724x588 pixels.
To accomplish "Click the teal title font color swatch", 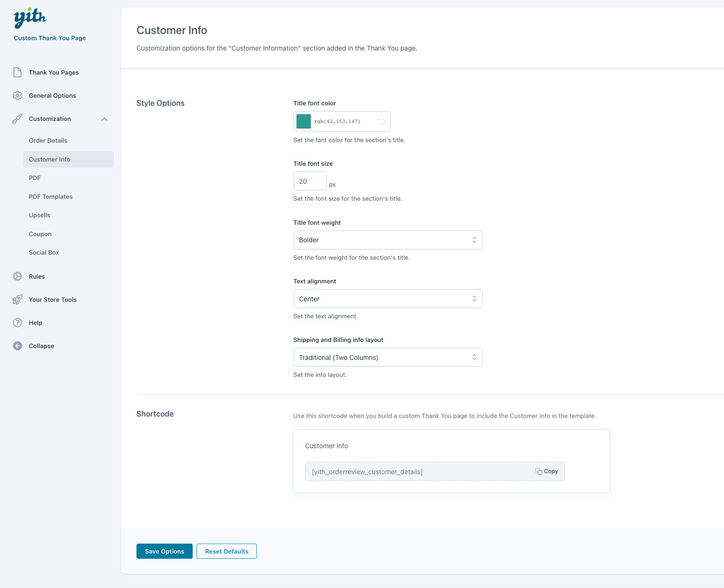I will (x=304, y=121).
